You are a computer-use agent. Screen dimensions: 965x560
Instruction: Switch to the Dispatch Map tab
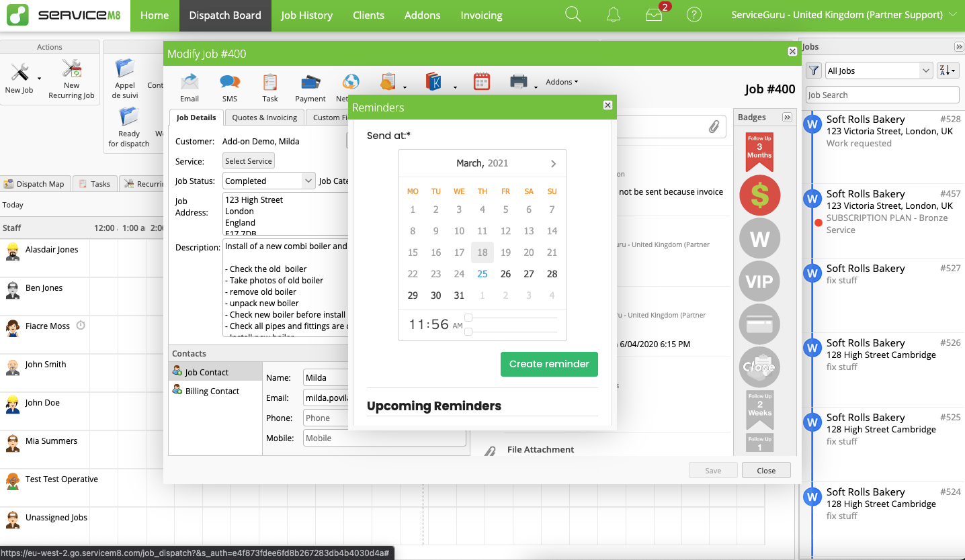34,184
